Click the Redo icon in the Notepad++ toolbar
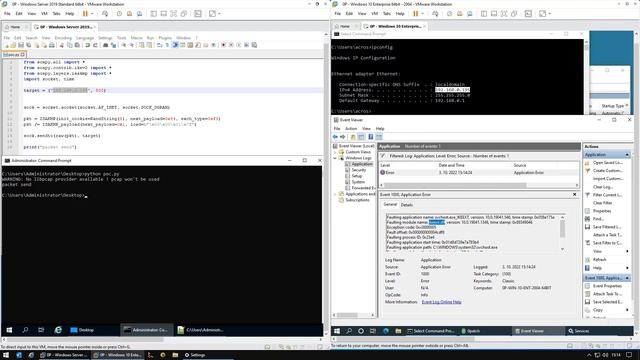The image size is (640, 360). [95, 45]
